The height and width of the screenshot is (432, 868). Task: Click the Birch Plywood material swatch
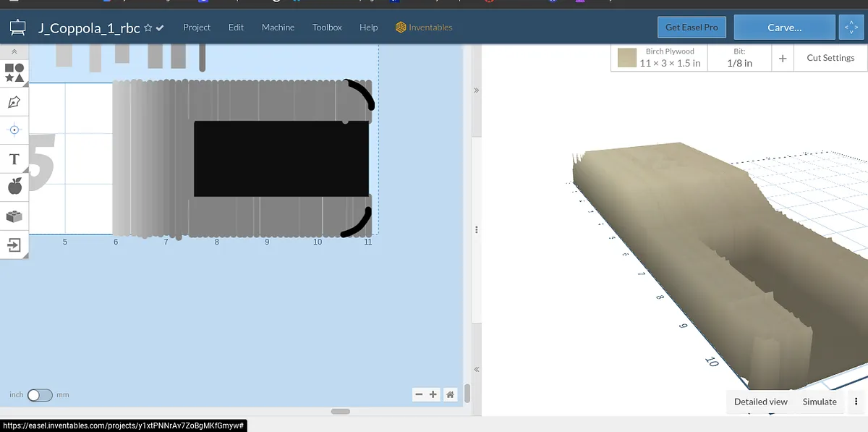(627, 58)
